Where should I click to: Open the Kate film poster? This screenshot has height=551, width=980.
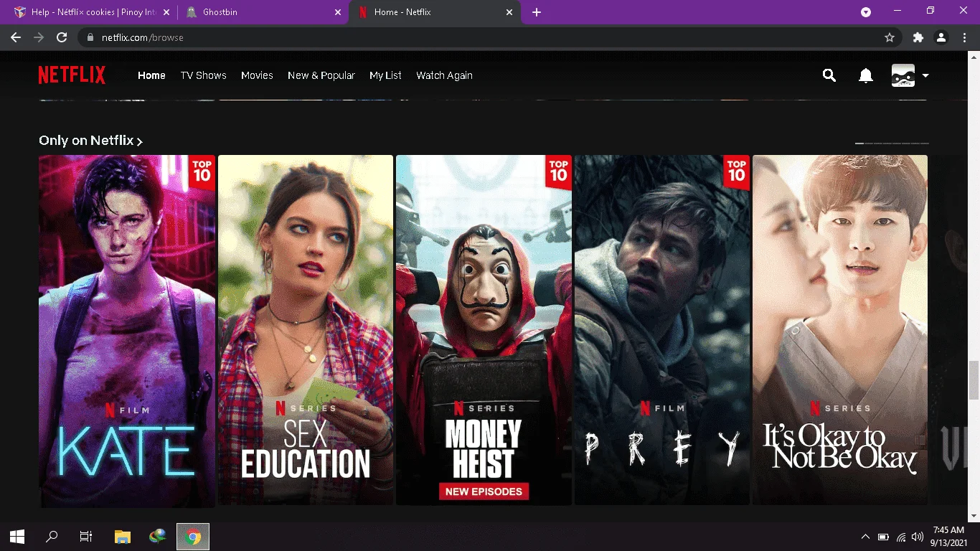click(x=127, y=330)
